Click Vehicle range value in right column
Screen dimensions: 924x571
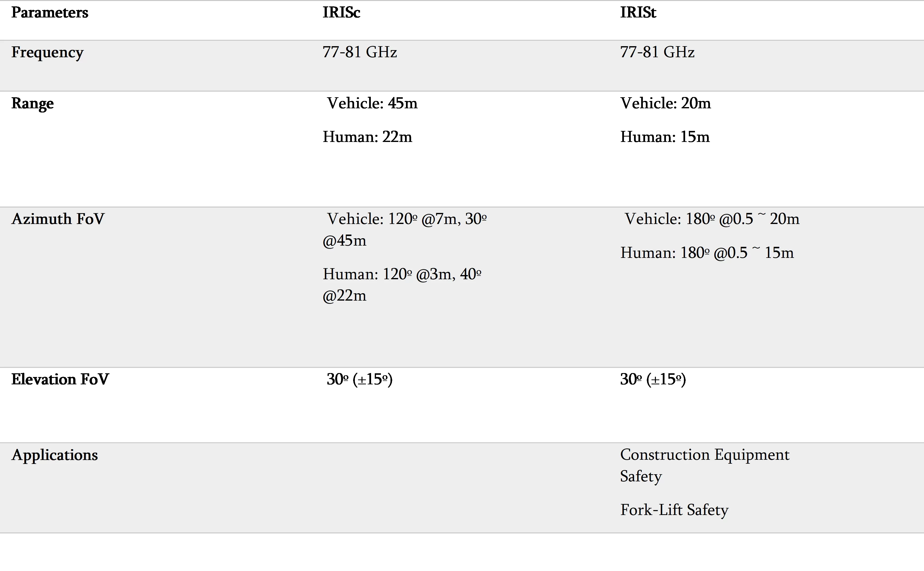click(x=666, y=103)
